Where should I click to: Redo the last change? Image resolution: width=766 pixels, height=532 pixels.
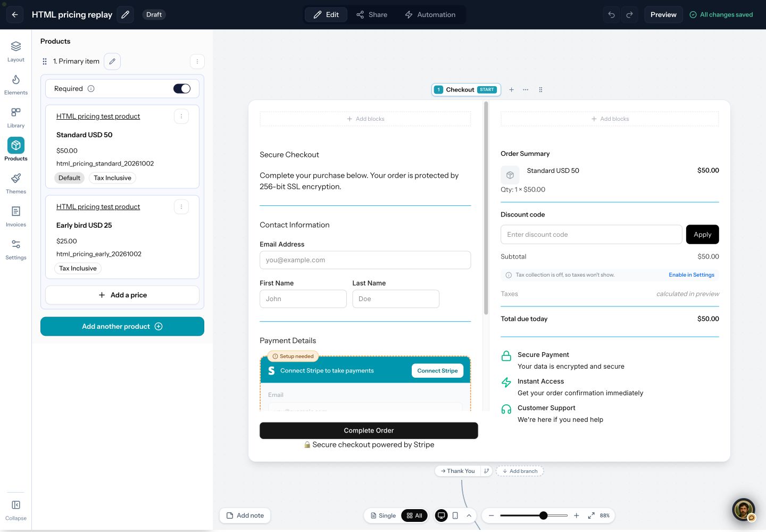pos(629,14)
